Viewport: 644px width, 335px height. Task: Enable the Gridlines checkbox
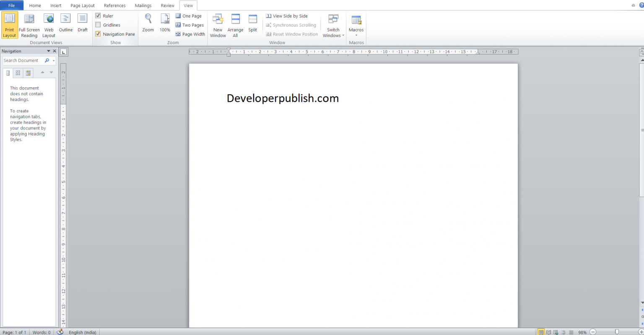pos(98,25)
